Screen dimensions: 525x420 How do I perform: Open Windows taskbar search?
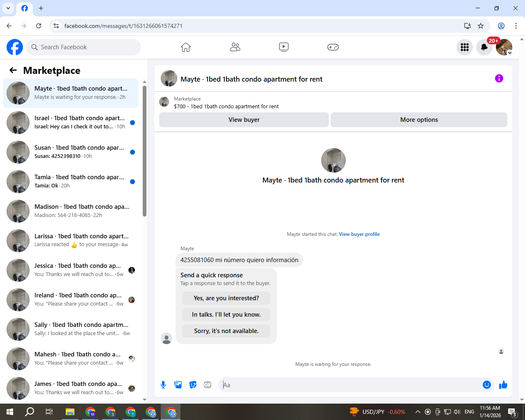point(30,412)
